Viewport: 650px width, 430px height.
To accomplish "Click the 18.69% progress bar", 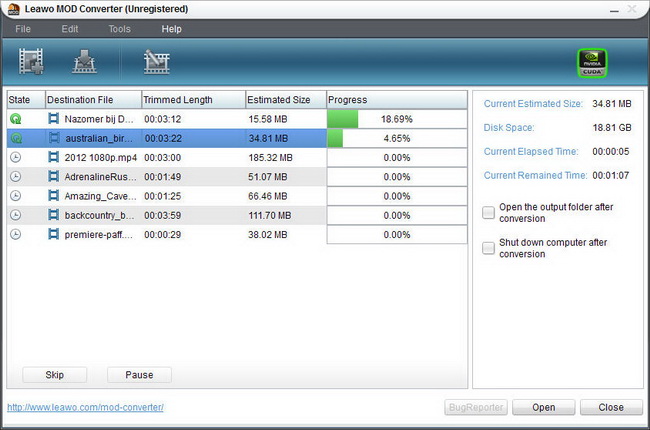I will click(397, 119).
